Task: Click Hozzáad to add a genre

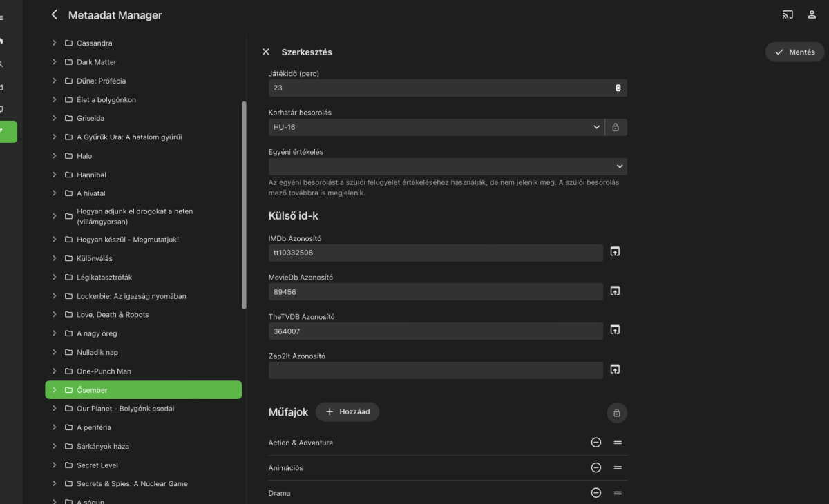Action: click(x=347, y=412)
